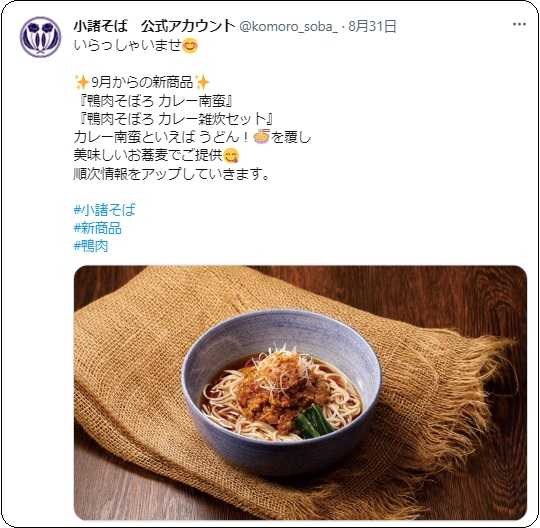Click the 小諸そば 公式アカウント display name
This screenshot has width=540, height=528.
click(154, 26)
